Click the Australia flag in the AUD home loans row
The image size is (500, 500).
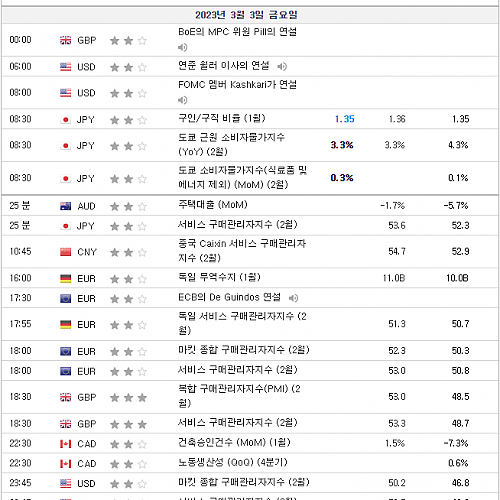pos(65,206)
